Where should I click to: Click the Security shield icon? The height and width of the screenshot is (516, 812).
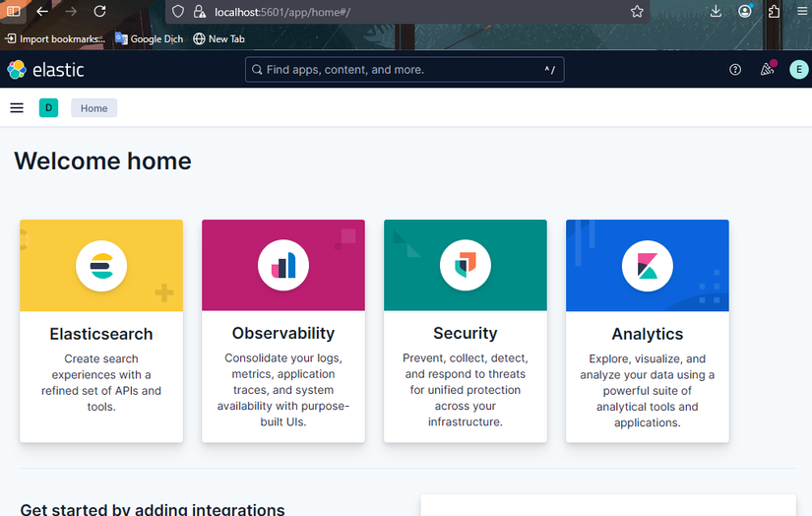[466, 265]
